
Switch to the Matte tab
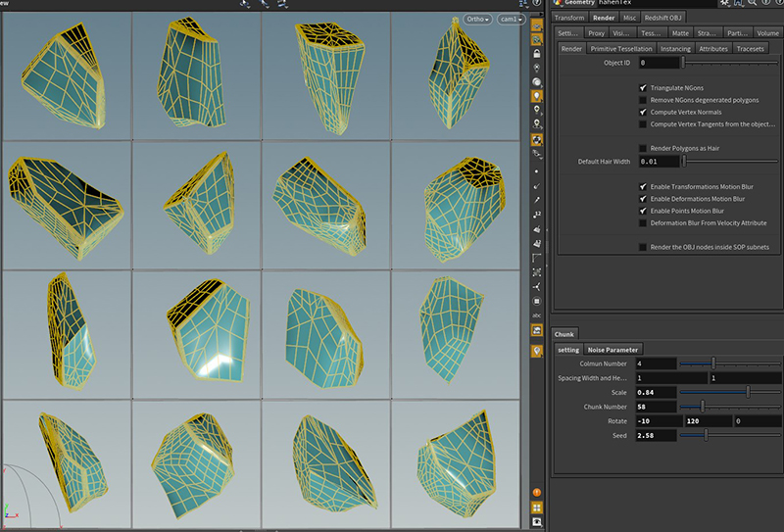coord(680,33)
